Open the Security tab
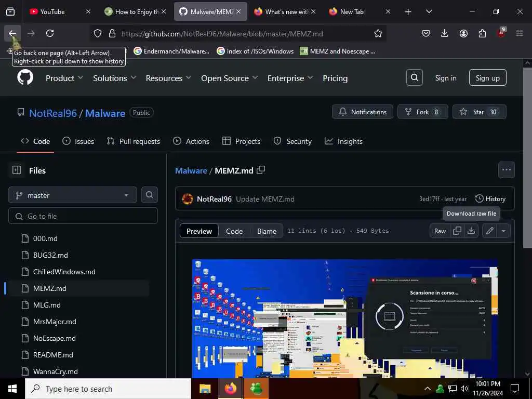Image resolution: width=532 pixels, height=399 pixels. [292, 141]
